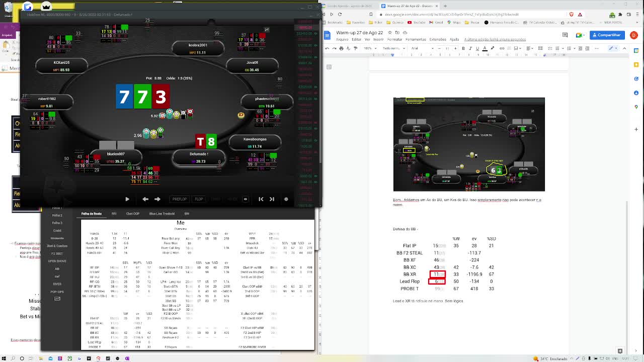Switch to the RFI tab

[x=114, y=214]
